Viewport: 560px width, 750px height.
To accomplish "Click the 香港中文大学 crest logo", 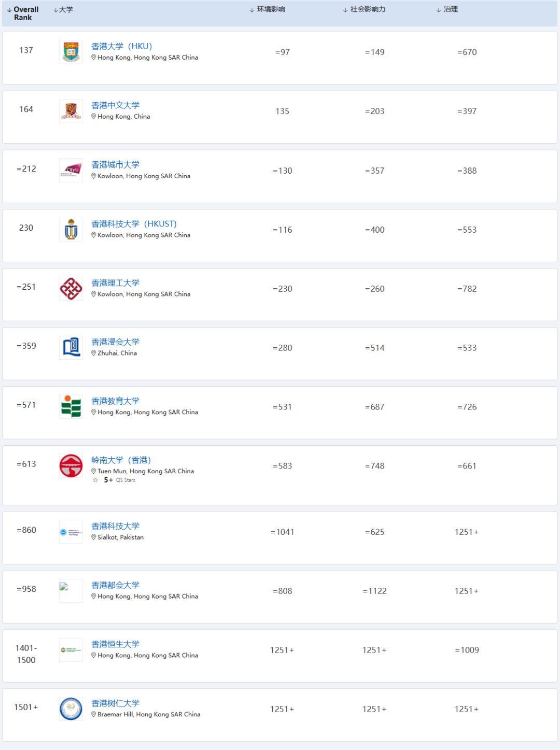I will click(x=71, y=111).
